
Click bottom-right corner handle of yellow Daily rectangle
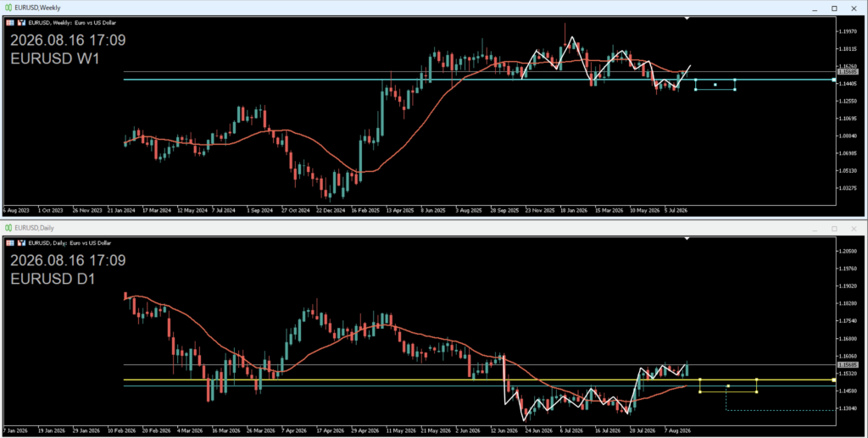[x=757, y=392]
